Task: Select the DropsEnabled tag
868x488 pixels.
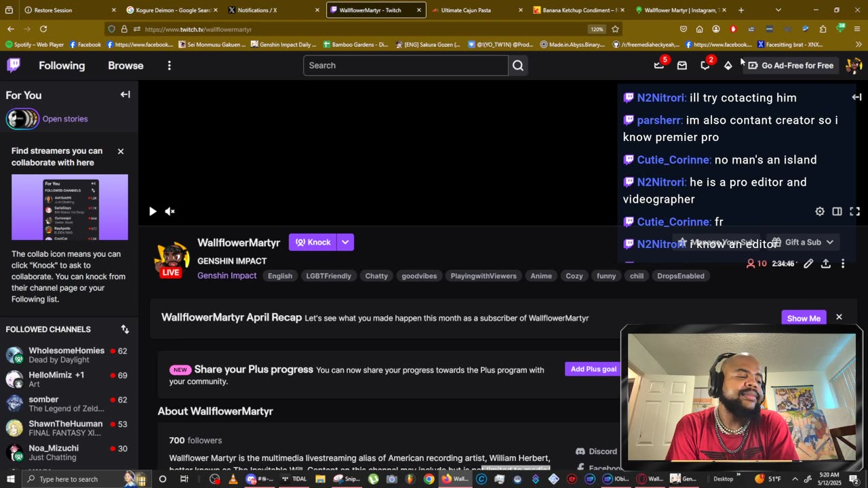Action: coord(680,276)
